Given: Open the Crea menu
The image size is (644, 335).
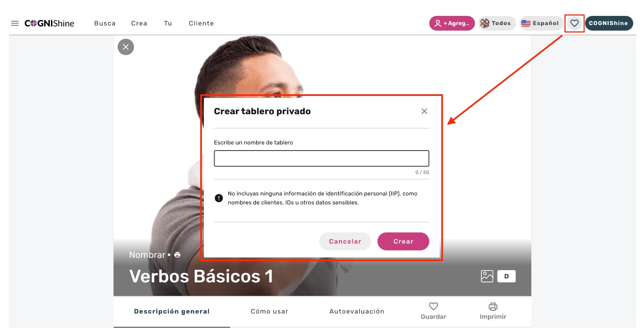Looking at the screenshot, I should click(x=139, y=23).
